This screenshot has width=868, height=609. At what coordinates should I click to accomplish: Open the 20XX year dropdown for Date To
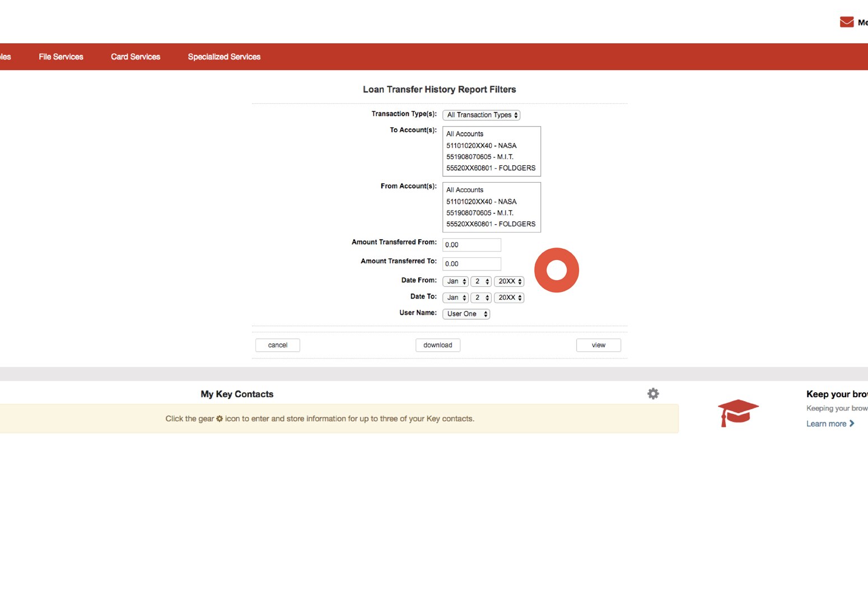[508, 297]
